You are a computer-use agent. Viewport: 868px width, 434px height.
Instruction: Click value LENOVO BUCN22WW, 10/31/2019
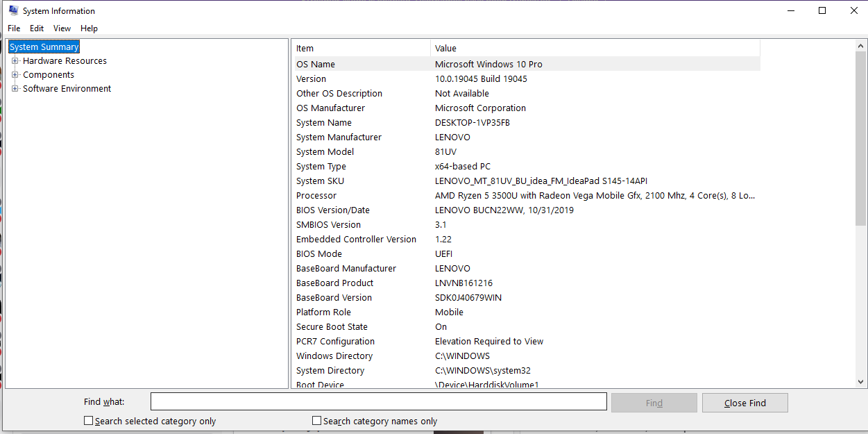tap(504, 210)
